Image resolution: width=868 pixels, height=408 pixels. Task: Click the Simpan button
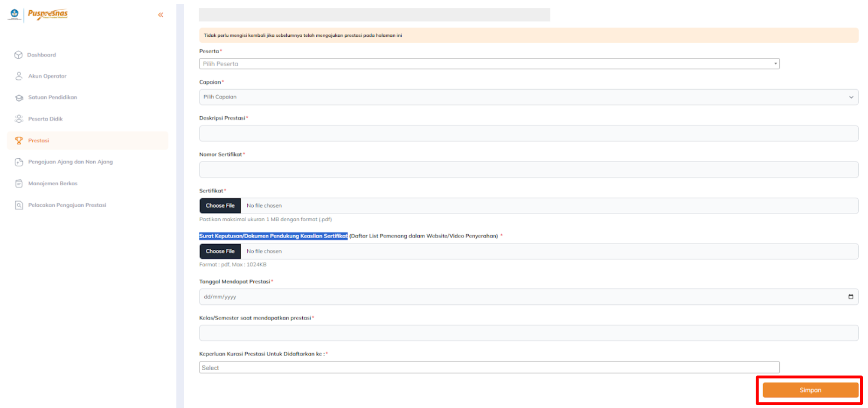(810, 390)
